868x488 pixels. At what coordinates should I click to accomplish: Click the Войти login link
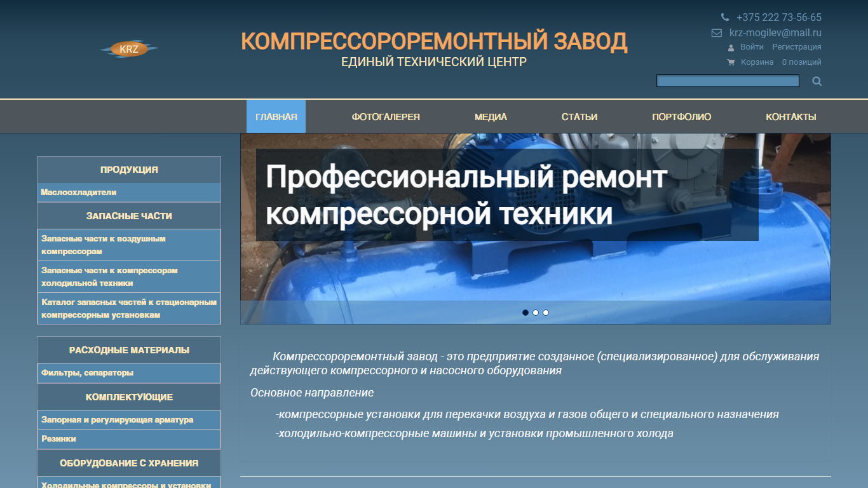[752, 47]
